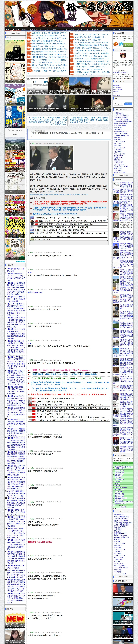Open the 【悲報】投資家「株価を安倍超えの4.3万円」 link
Viewport: 138px width, 644px height.
tap(64, 374)
